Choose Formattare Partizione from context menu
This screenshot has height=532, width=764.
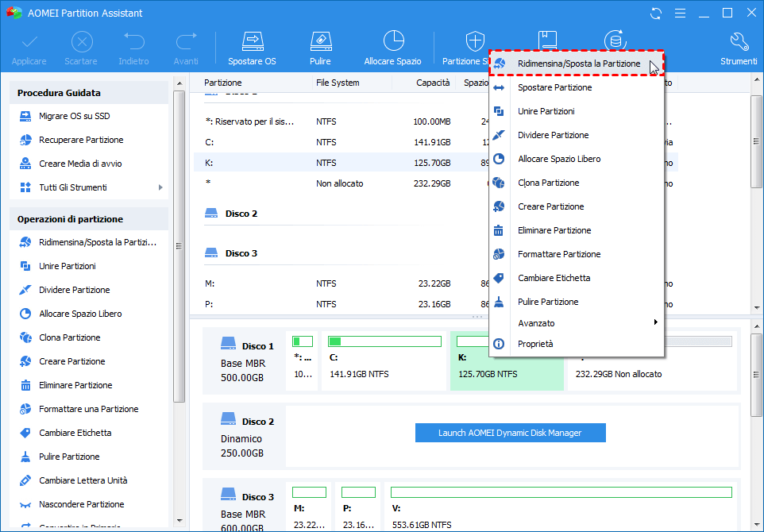[x=577, y=255]
